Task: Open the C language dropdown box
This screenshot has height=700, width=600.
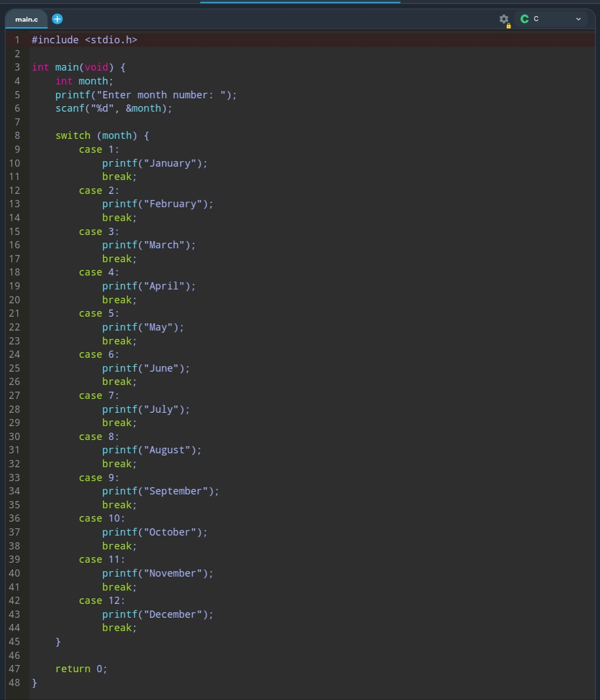Action: click(x=551, y=19)
